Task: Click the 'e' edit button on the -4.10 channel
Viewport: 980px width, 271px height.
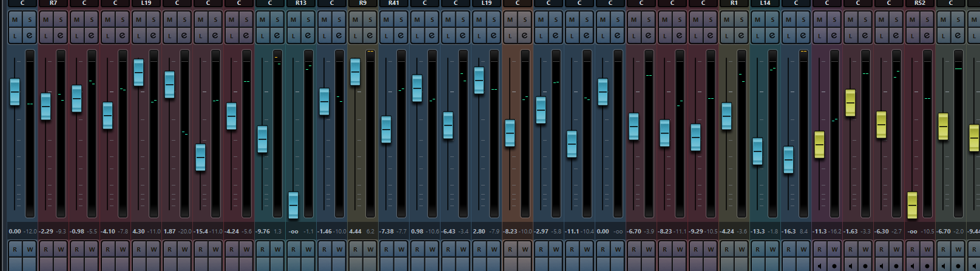Action: click(x=123, y=36)
